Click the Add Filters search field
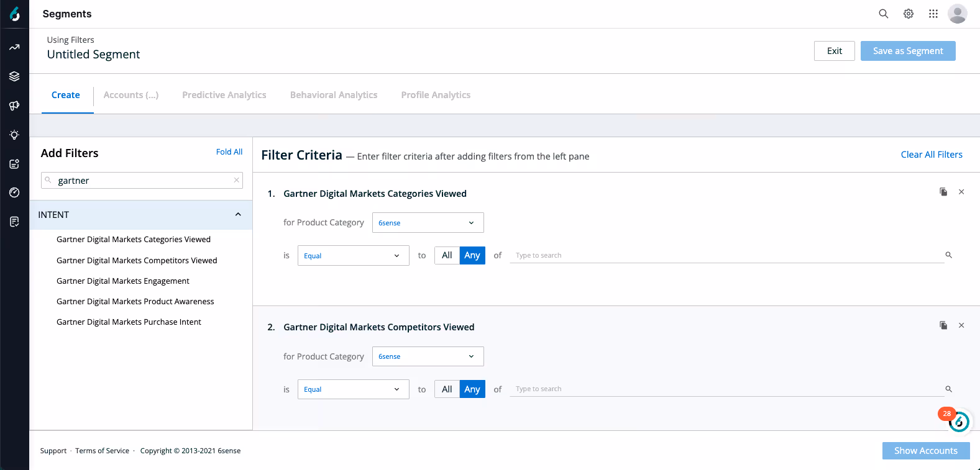The image size is (980, 470). coord(142,180)
